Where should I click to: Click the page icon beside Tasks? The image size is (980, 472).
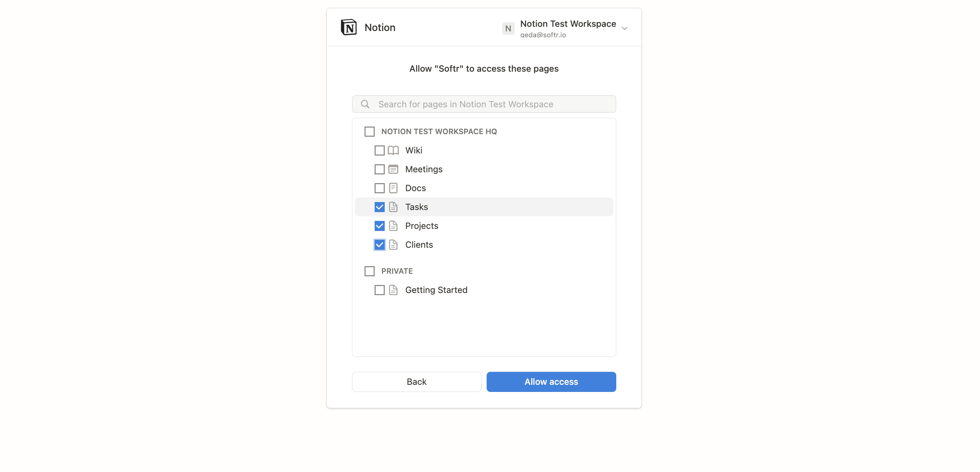(x=393, y=207)
